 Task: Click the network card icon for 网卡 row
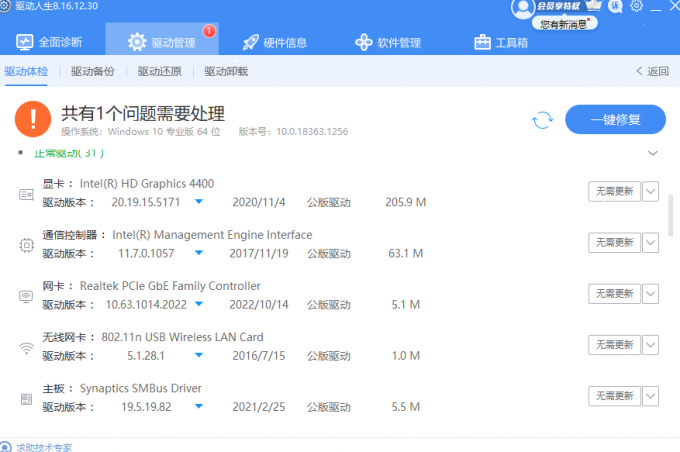(x=26, y=297)
